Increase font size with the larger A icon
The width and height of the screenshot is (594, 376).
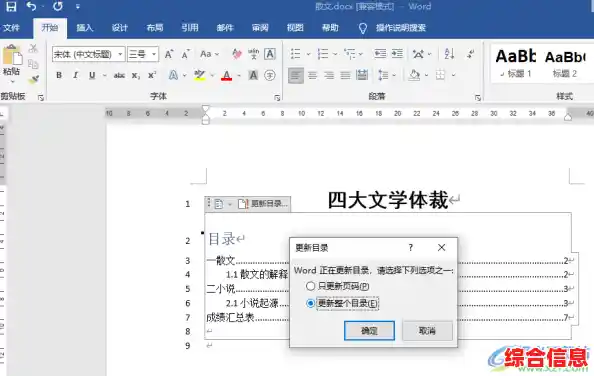click(x=169, y=55)
